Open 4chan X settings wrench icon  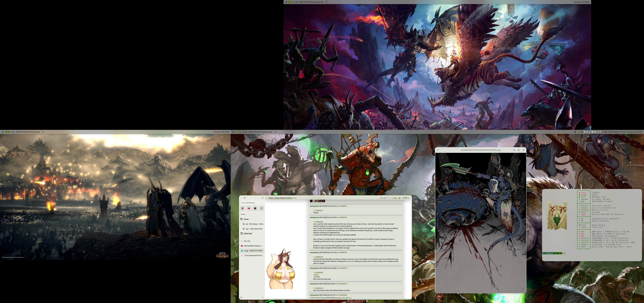pos(404,198)
